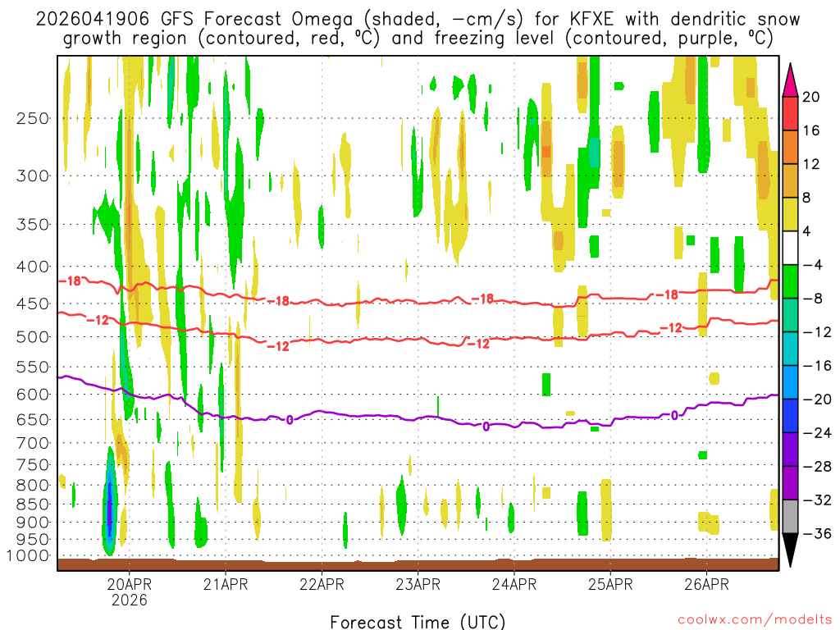Pick the gray colorbar segment between -32 and -36
The width and height of the screenshot is (840, 630).
(x=791, y=516)
